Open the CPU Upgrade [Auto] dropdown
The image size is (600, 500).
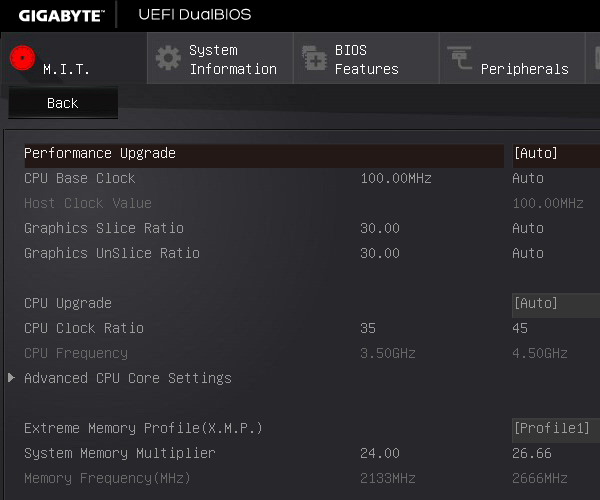pyautogui.click(x=556, y=305)
